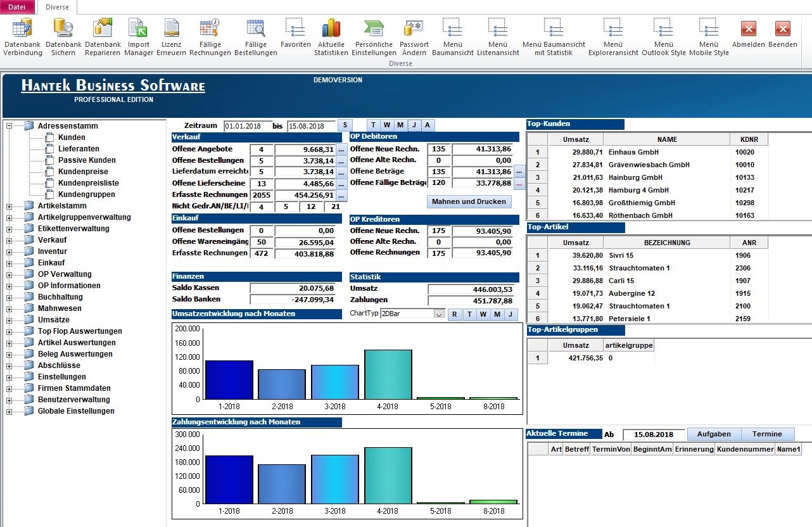The width and height of the screenshot is (812, 527).
Task: Open Persönliche Einstellungen
Action: [x=374, y=37]
